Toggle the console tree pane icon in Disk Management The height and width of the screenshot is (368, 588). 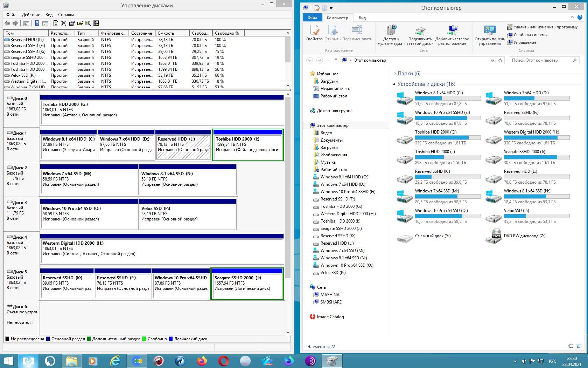point(26,23)
